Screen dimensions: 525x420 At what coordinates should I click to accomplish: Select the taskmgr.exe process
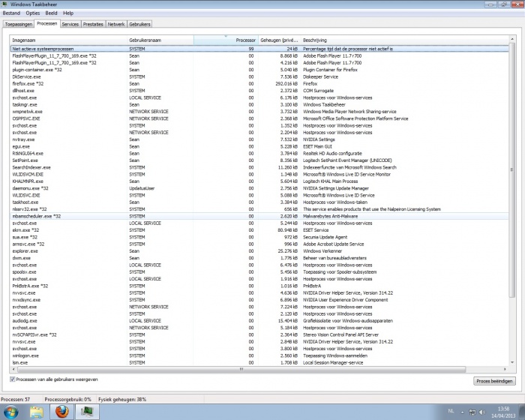[x=259, y=104]
